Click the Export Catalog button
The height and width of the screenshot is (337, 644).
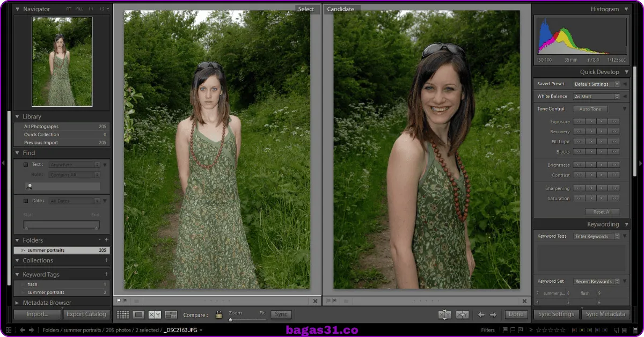pos(86,314)
